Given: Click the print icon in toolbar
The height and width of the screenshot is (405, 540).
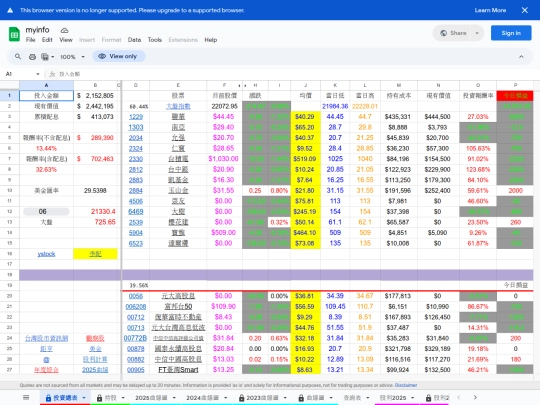Looking at the screenshot, I should click(32, 56).
